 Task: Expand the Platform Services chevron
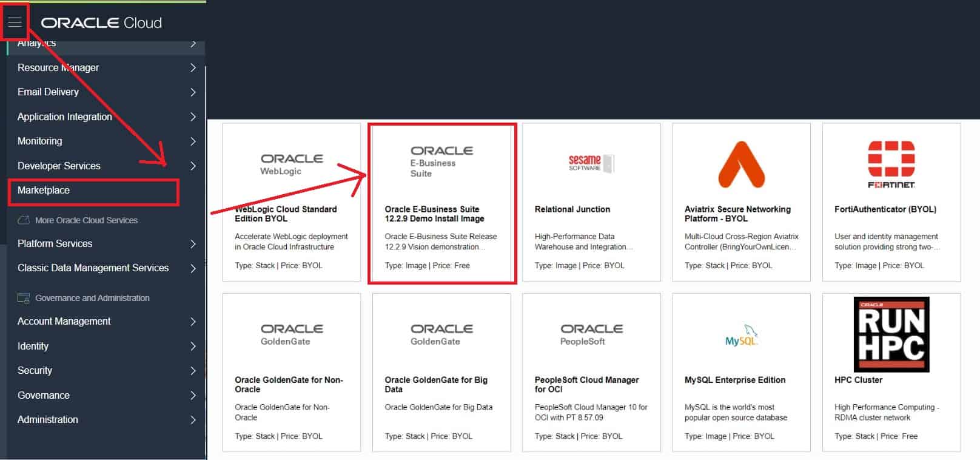[x=193, y=244]
